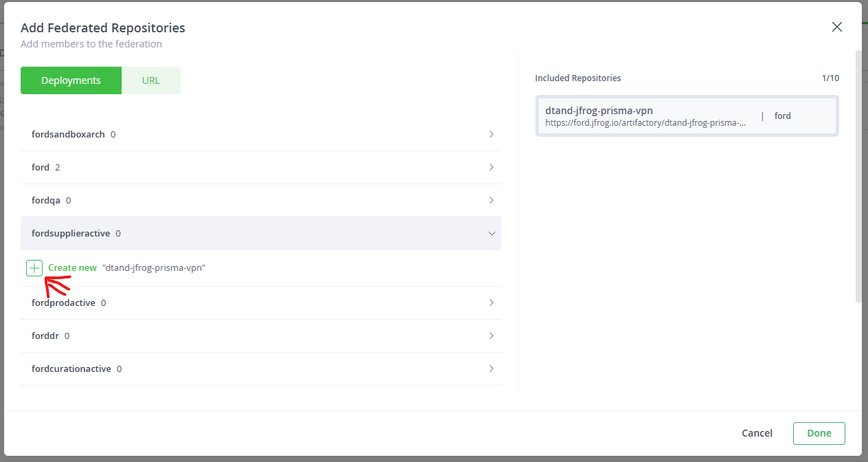Click the plus icon beside Create new
The width and height of the screenshot is (868, 462).
34,268
